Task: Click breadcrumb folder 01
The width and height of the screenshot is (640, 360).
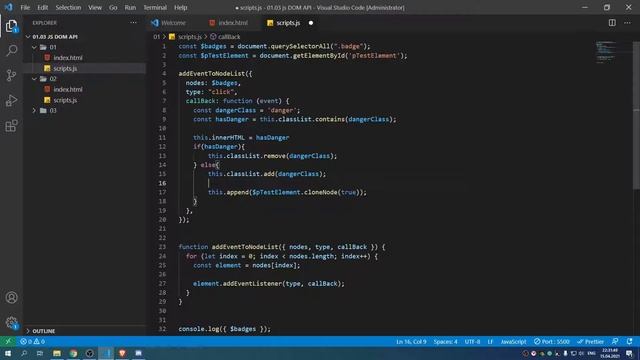Action: [156, 37]
